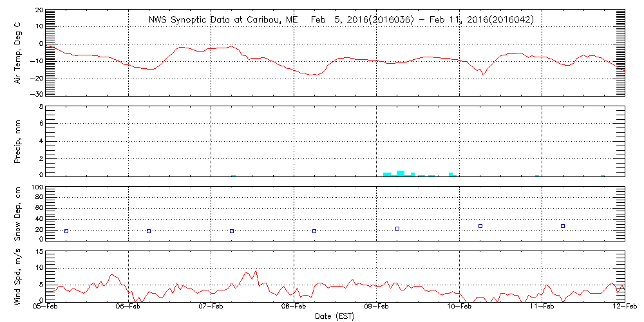Click the '15' tick on the Wind Spd axis
This screenshot has height=322, width=644.
click(40, 251)
